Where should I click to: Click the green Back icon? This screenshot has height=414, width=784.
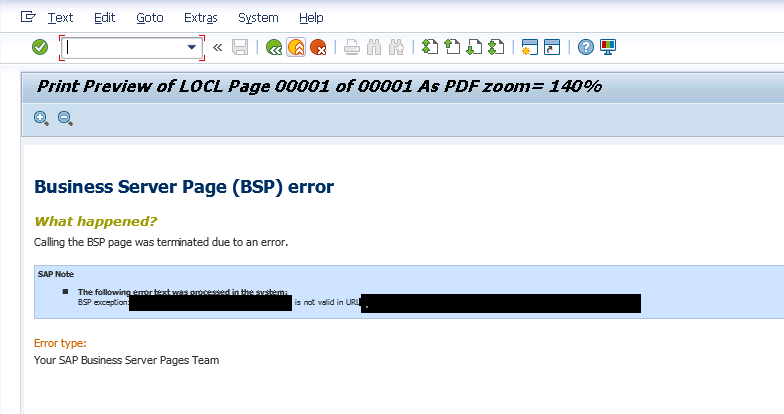274,48
